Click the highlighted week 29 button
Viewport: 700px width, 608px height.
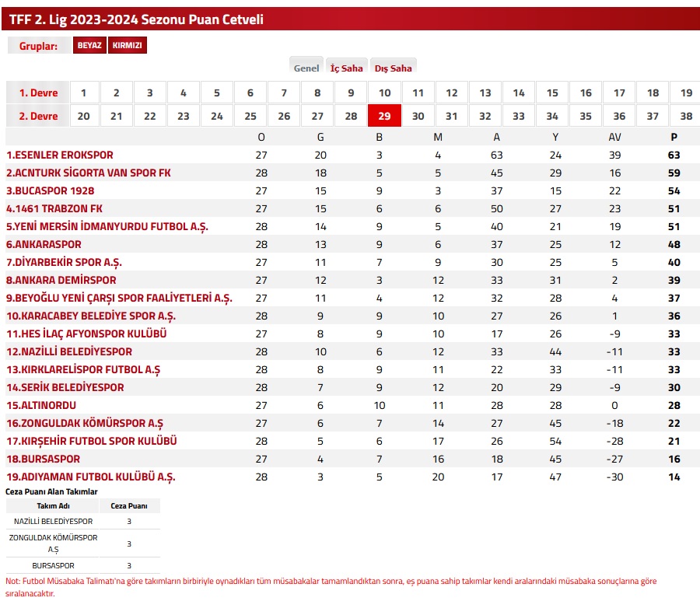click(x=384, y=116)
